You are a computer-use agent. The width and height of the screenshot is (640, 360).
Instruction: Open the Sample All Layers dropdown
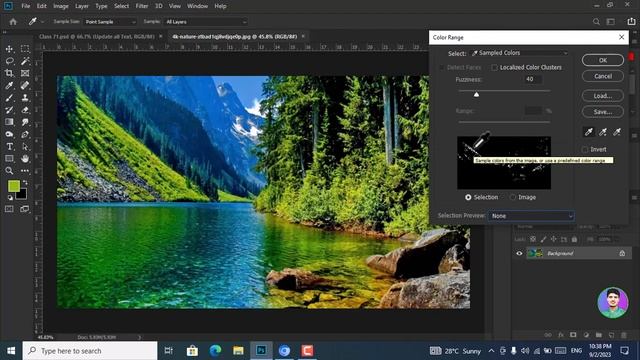(206, 22)
